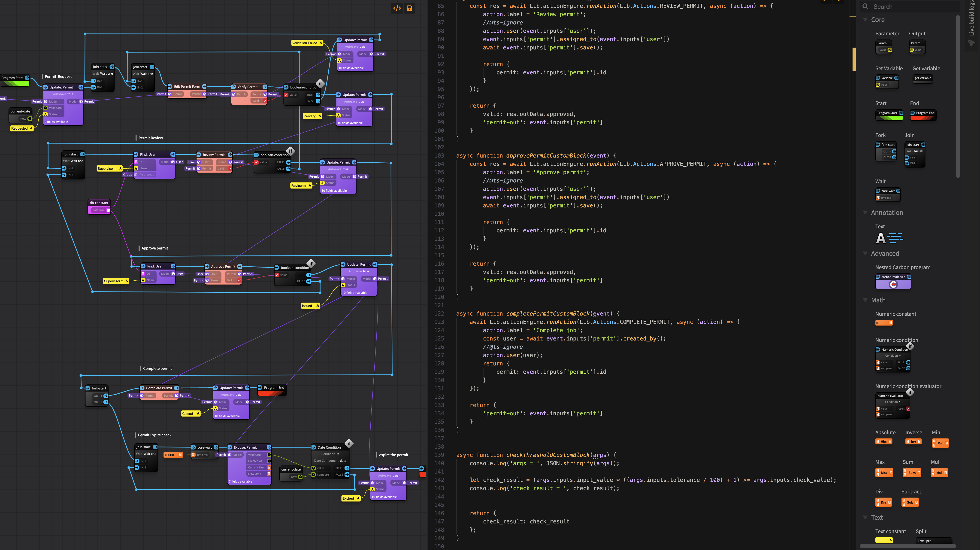980x550 pixels.
Task: Toggle Valid checkbox on Approve Permit node
Action: click(239, 280)
